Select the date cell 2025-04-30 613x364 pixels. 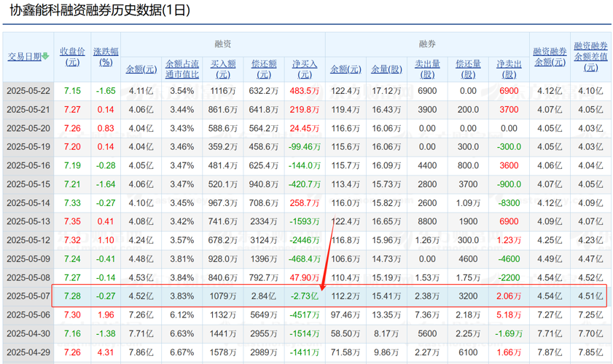28,333
